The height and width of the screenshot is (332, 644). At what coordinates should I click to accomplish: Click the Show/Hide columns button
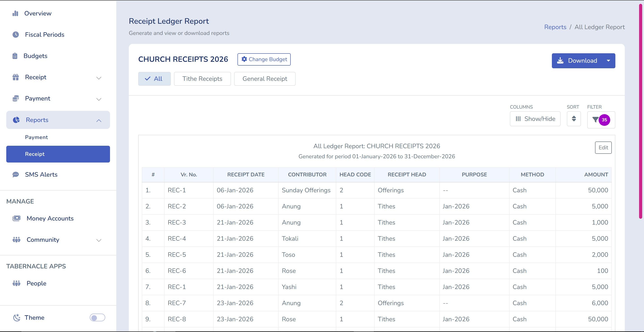(x=535, y=119)
